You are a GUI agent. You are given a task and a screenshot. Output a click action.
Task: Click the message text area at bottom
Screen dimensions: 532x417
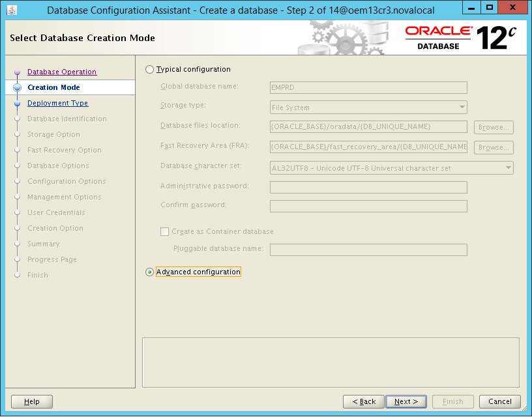click(x=331, y=362)
